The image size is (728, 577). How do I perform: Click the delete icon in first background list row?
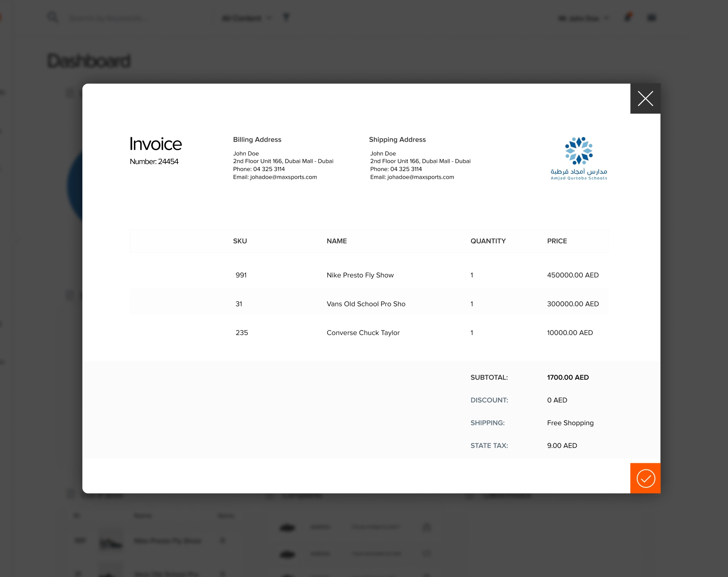click(427, 527)
